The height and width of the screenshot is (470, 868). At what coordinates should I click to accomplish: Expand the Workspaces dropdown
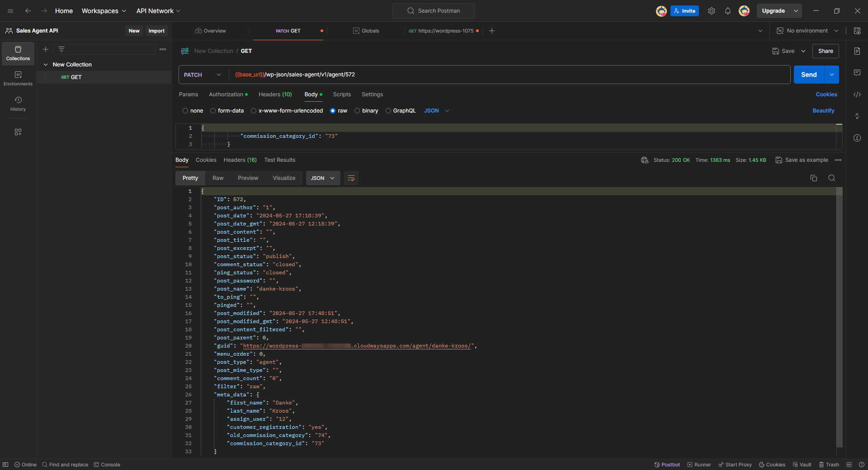coord(104,11)
